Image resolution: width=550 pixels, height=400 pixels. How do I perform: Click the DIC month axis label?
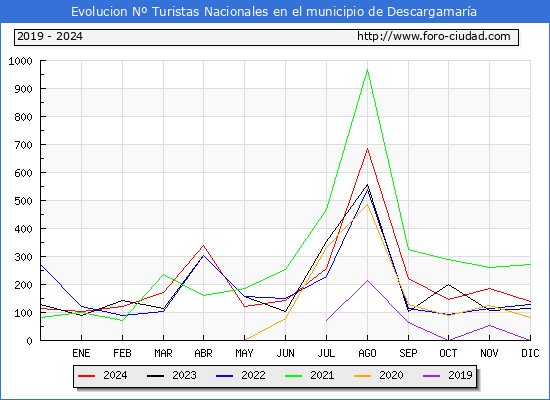tap(530, 353)
